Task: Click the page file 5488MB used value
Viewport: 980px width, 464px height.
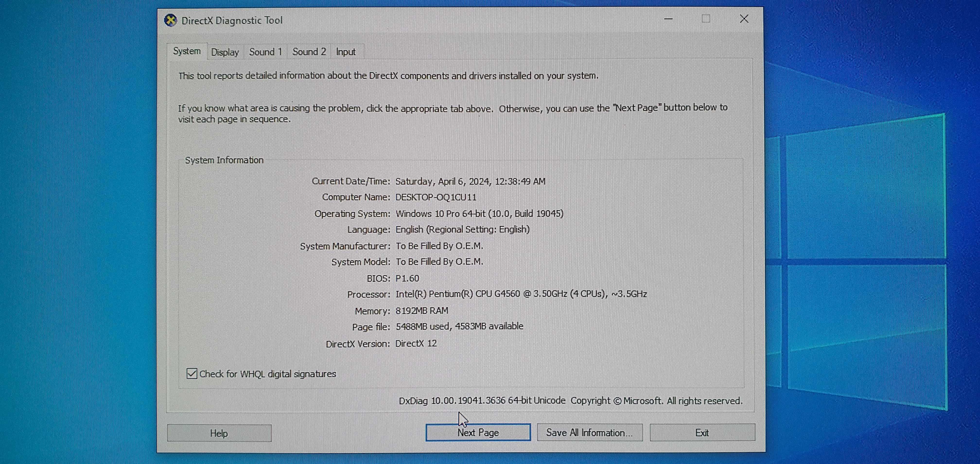Action: 460,326
